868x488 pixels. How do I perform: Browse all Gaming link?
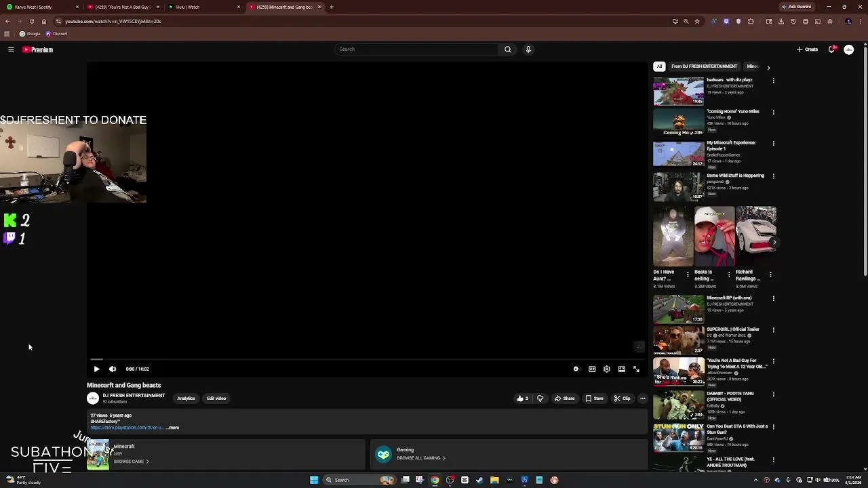tap(421, 458)
